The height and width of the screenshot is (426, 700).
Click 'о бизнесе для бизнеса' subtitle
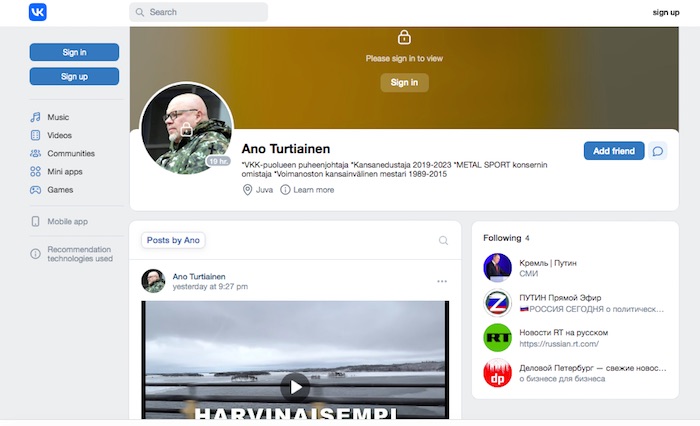pyautogui.click(x=562, y=379)
